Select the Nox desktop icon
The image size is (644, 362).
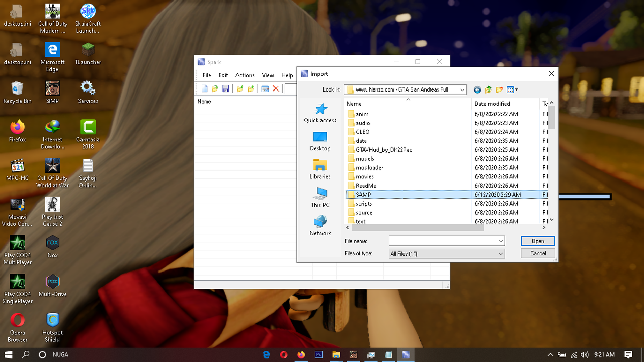(53, 247)
